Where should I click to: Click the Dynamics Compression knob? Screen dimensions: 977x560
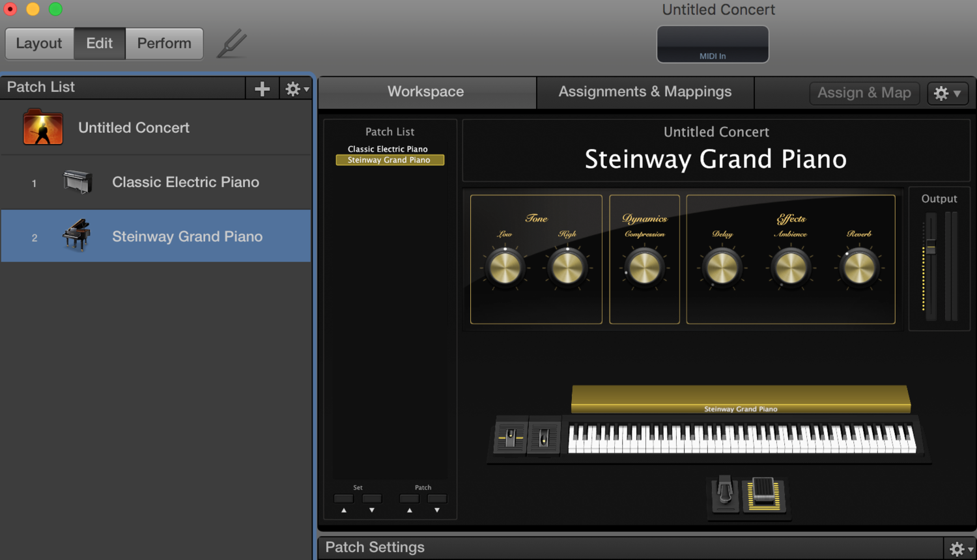pyautogui.click(x=644, y=268)
